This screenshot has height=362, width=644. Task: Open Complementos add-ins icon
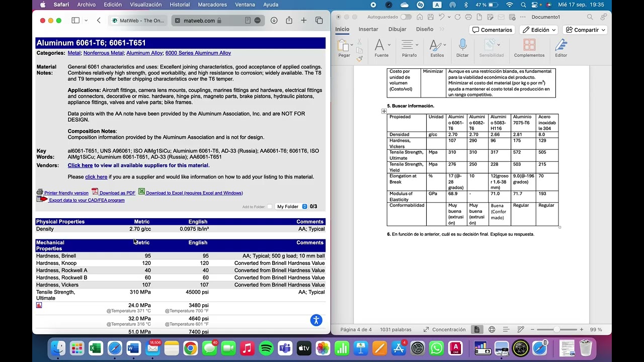pos(529,45)
